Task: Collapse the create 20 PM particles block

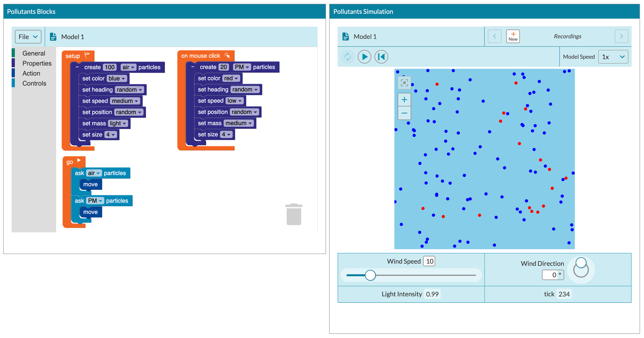Action: 193,67
